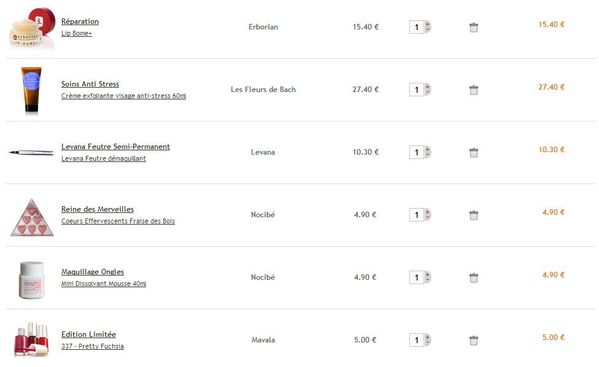The height and width of the screenshot is (367, 599).
Task: Click the Erborian lip balm product thumbnail
Action: coord(32,28)
